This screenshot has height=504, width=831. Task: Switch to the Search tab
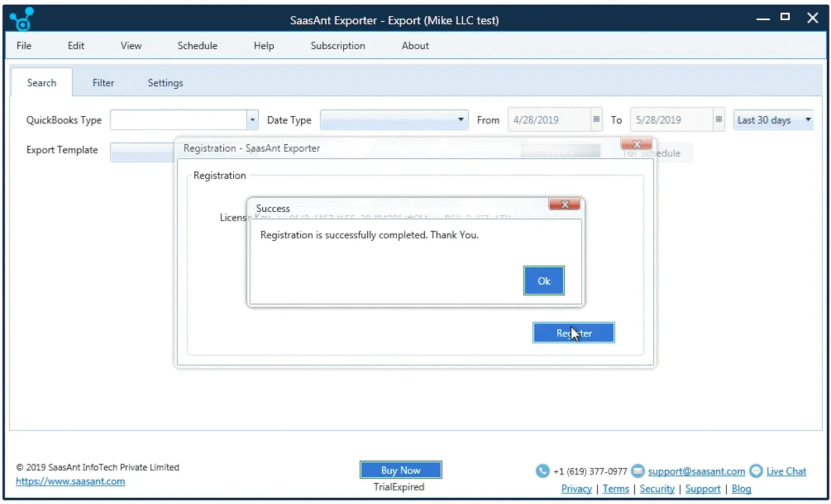[x=42, y=83]
